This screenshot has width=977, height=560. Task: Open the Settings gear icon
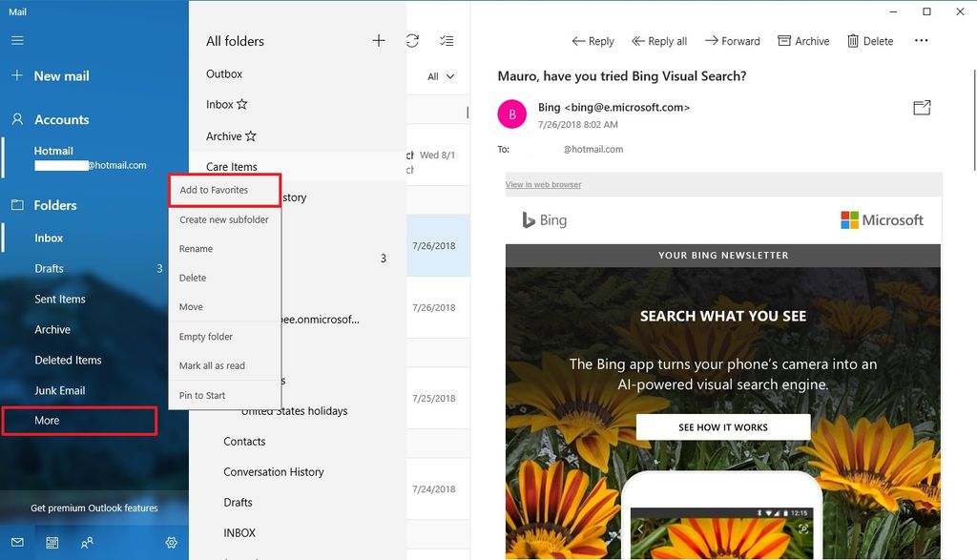(171, 542)
